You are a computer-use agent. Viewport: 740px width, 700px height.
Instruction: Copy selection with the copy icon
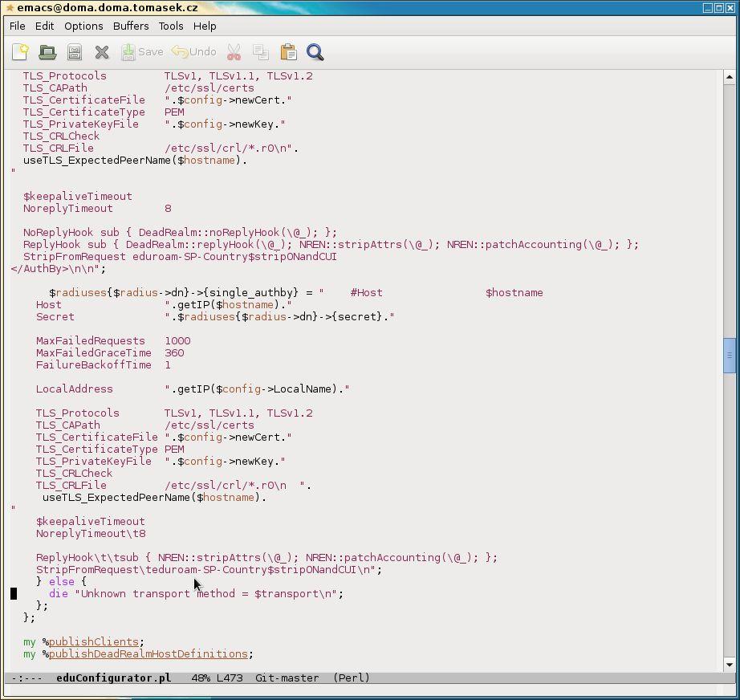261,52
